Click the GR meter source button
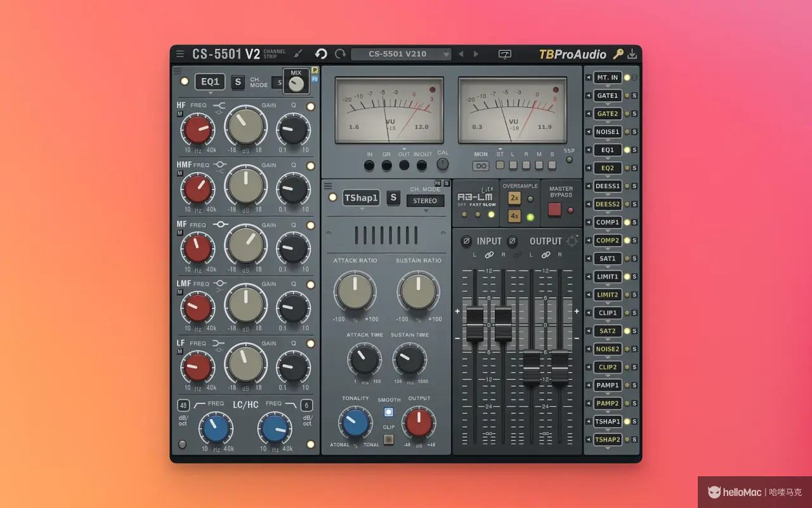Screen dimensions: 812x508 pos(386,166)
